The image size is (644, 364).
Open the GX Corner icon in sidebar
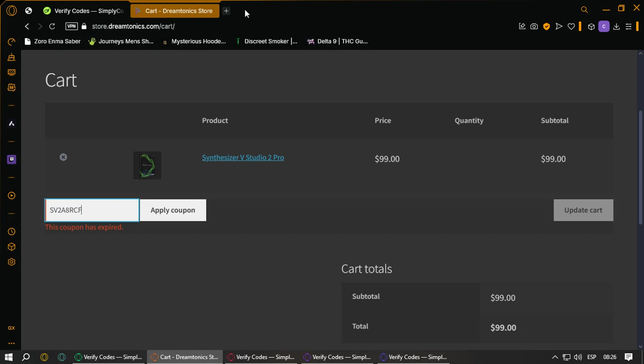pyautogui.click(x=12, y=328)
